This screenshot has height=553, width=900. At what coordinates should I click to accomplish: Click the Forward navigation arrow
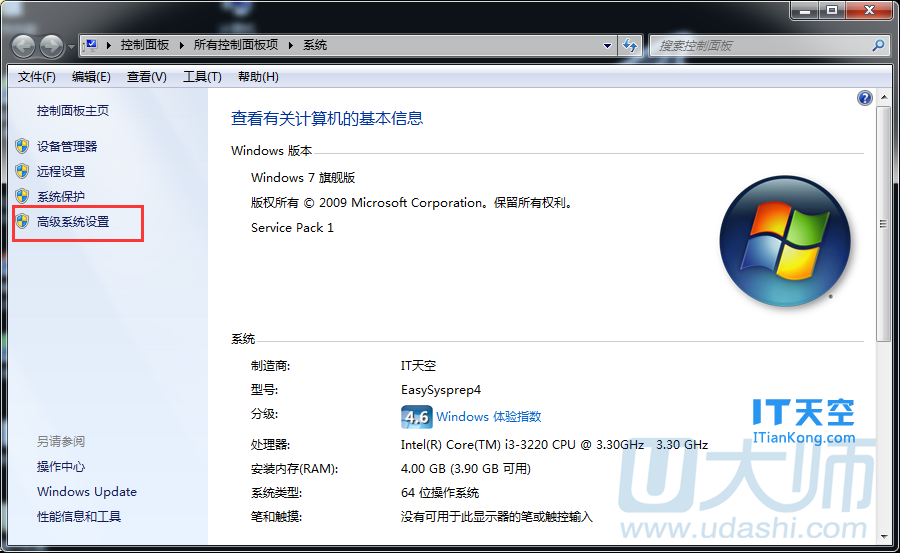[x=52, y=46]
